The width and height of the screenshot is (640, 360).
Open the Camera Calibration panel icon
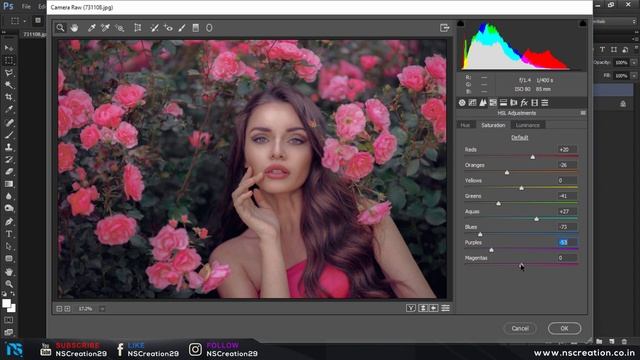pos(534,103)
